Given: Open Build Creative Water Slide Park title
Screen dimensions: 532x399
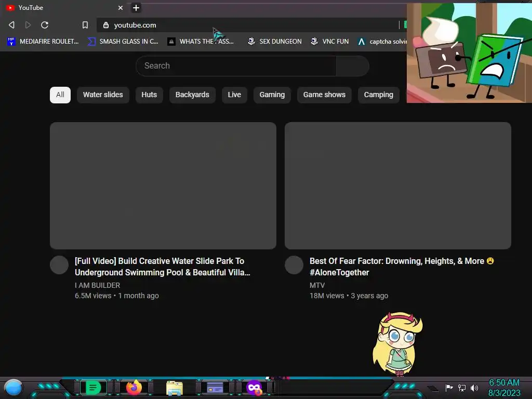Looking at the screenshot, I should [163, 267].
